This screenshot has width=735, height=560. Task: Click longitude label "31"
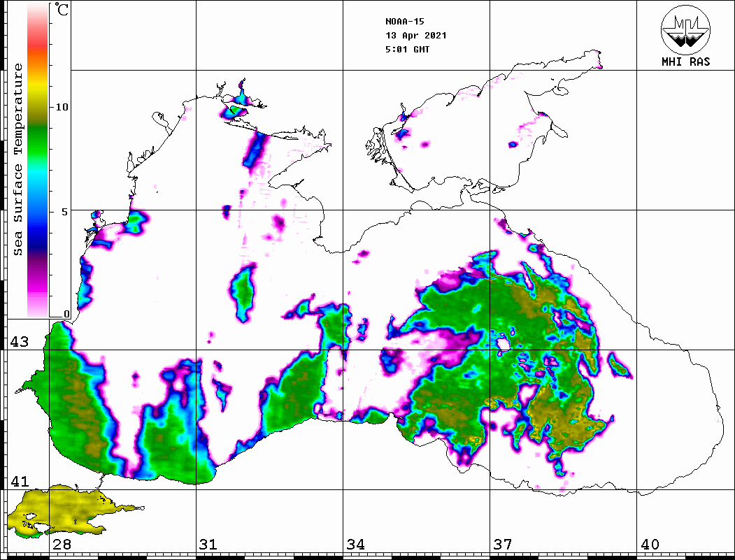208,545
